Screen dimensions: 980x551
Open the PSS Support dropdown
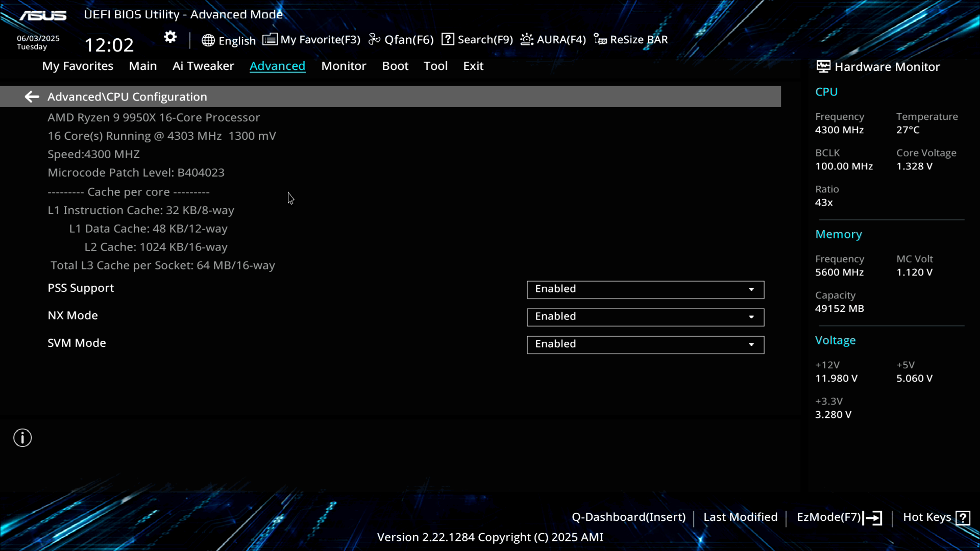click(x=645, y=289)
